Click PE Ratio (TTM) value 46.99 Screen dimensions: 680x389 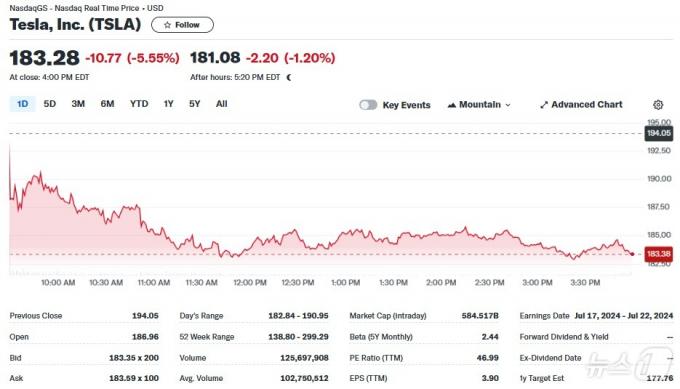tap(487, 358)
